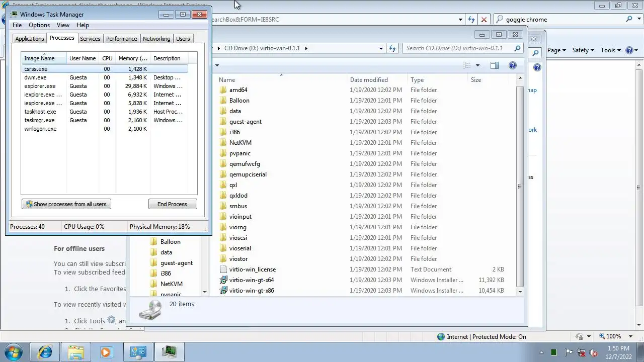
Task: Click the search magnifier in Explorer search box
Action: pyautogui.click(x=517, y=48)
